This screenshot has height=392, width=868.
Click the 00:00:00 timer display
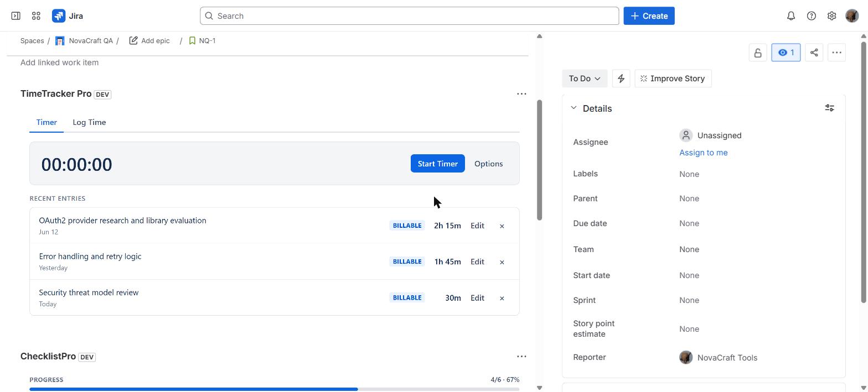point(76,164)
